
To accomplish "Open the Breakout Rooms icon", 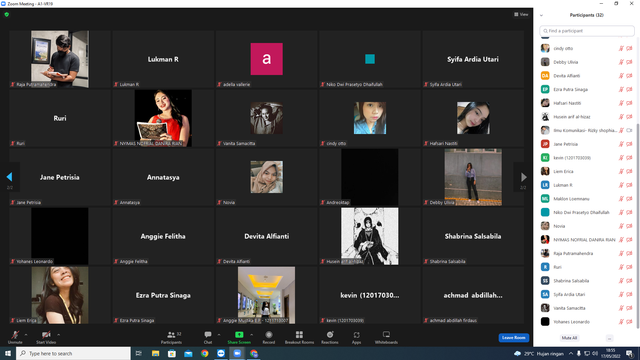I will pyautogui.click(x=299, y=335).
